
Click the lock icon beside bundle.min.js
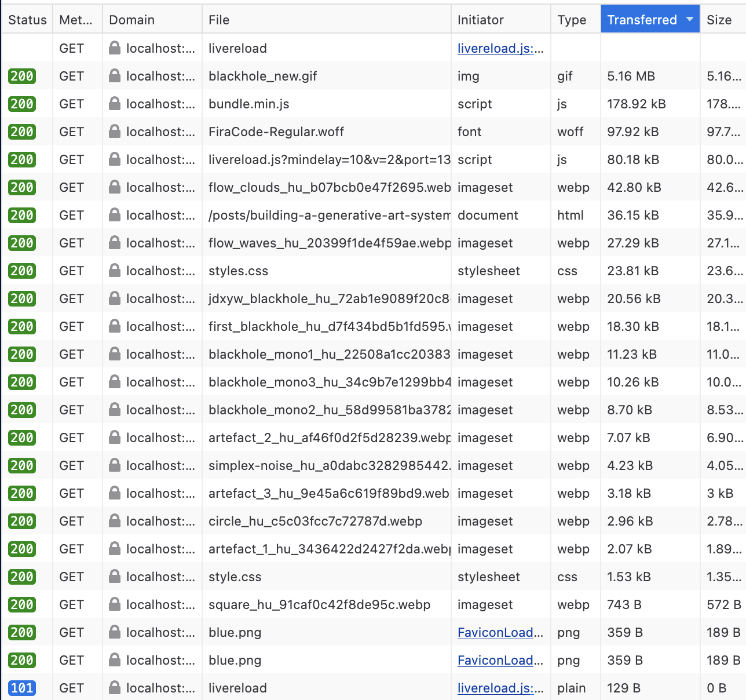pos(115,104)
